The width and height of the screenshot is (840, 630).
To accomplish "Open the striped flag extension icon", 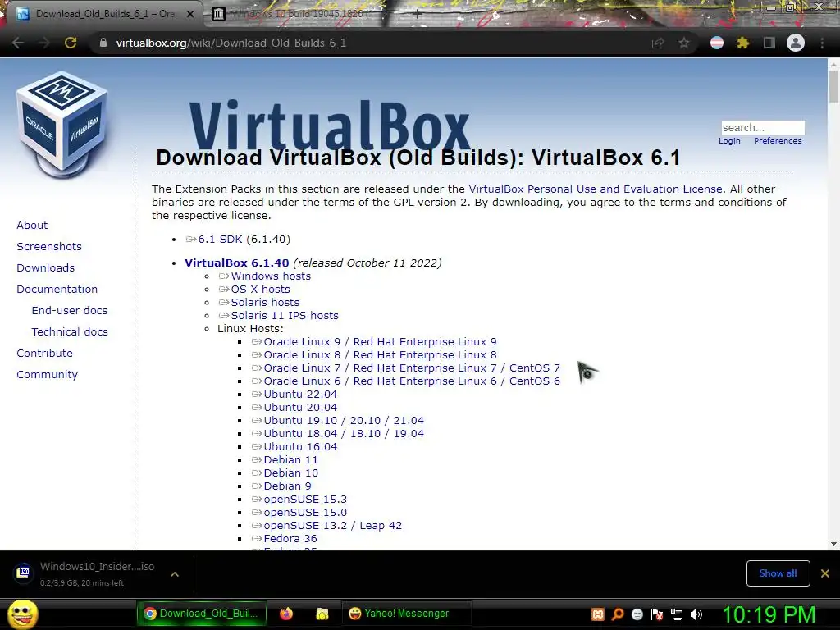I will [717, 43].
